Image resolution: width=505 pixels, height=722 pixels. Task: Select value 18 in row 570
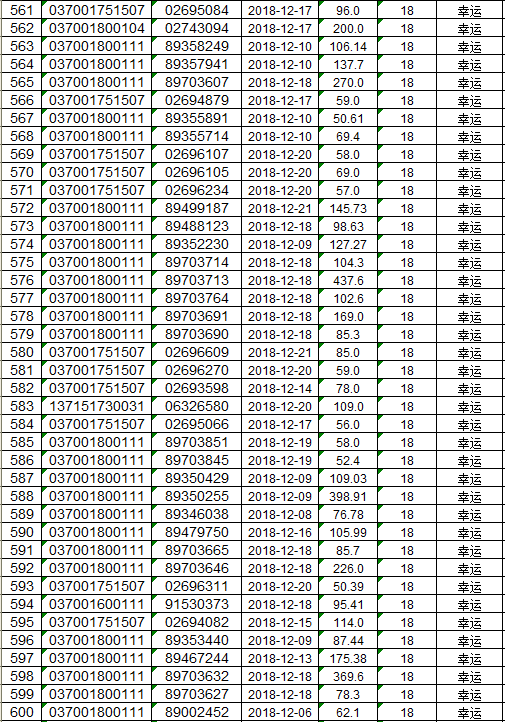[x=407, y=172]
